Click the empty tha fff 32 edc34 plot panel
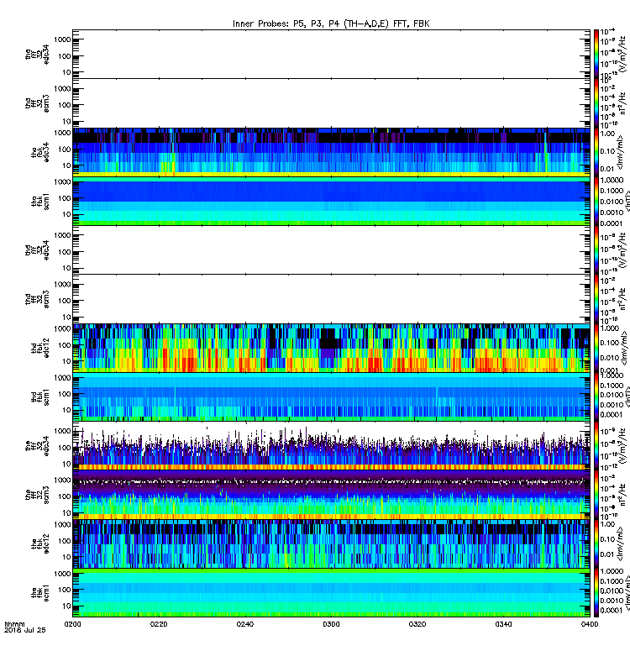 point(331,54)
